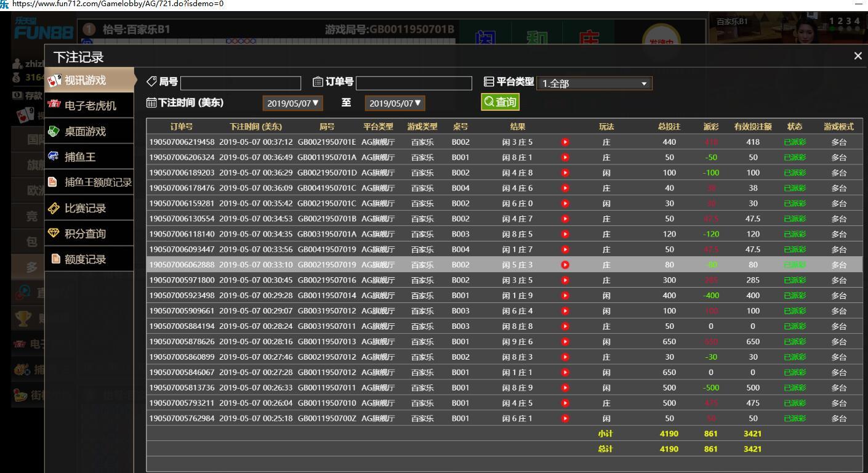Click the 总投注 column header
Screen dimensions: 868x473
pyautogui.click(x=669, y=127)
